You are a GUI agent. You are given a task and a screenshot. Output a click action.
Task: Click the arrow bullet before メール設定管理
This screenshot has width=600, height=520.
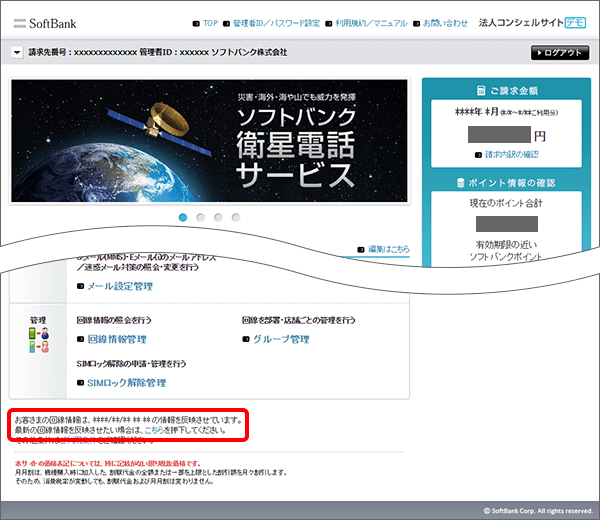click(80, 286)
